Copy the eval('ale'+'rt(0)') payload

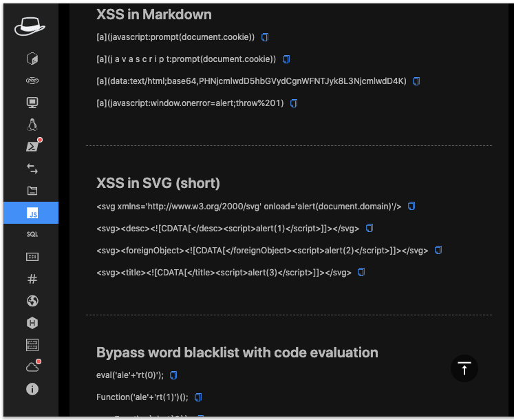[173, 375]
